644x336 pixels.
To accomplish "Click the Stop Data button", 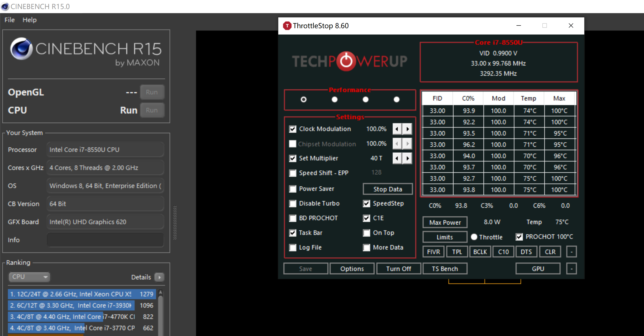I will (x=388, y=189).
